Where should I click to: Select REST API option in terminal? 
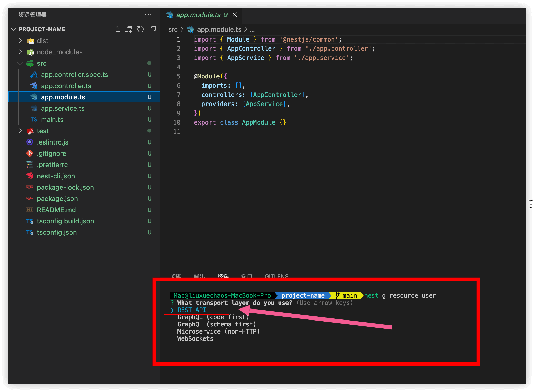192,310
